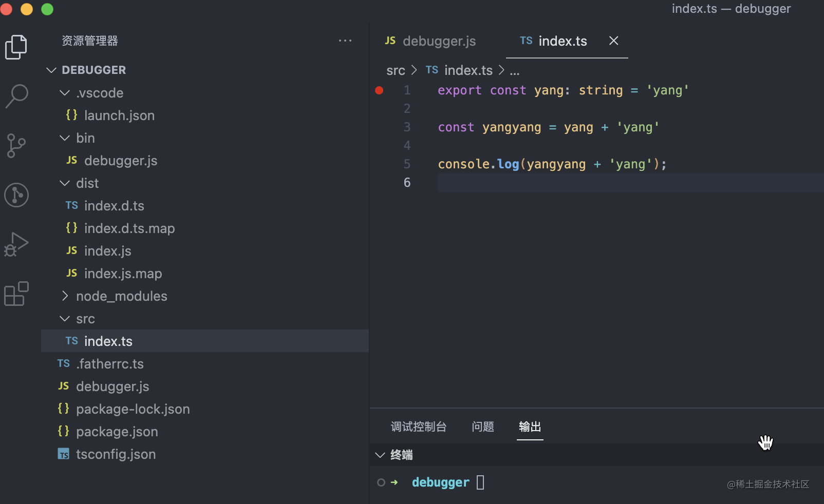Click the src breadcrumb segment
Image resolution: width=824 pixels, height=504 pixels.
[x=396, y=70]
